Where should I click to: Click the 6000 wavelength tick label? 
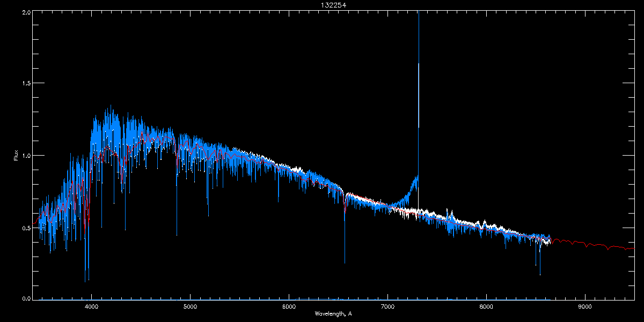point(289,307)
